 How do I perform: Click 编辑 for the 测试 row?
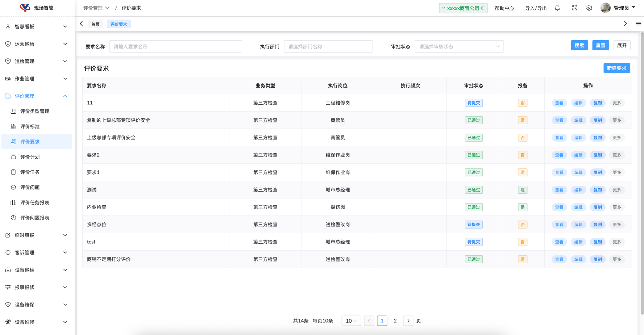tap(578, 190)
